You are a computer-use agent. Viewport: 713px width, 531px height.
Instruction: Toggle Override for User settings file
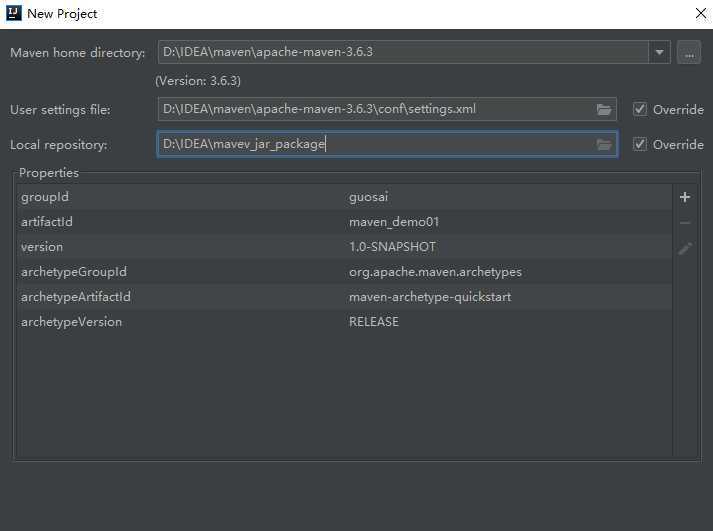(x=640, y=109)
